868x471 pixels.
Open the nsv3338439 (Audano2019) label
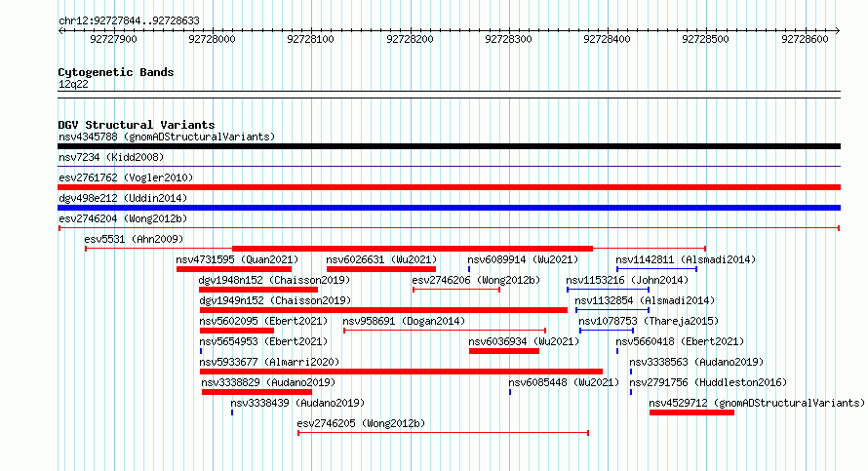tap(297, 403)
